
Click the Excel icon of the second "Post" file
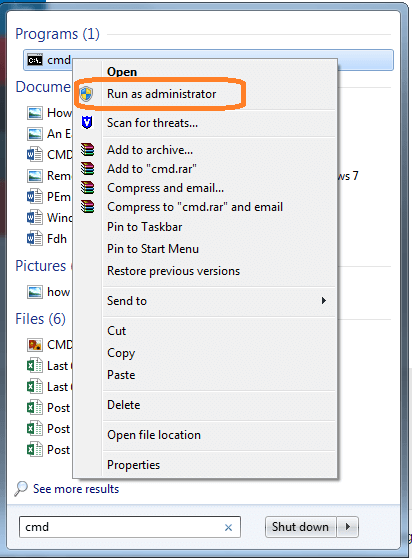coord(35,429)
